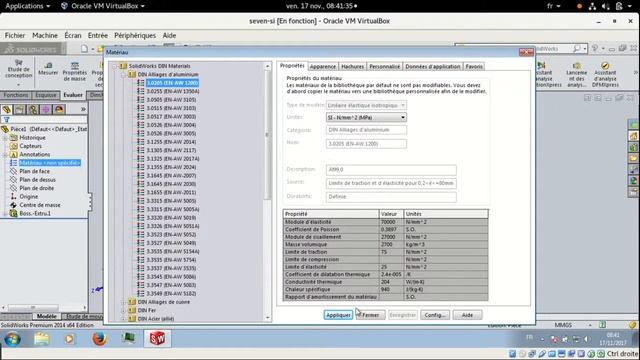Image resolution: width=640 pixels, height=360 pixels.
Task: Select material 3.1355 (EN-AW 2024)
Action: (171, 167)
